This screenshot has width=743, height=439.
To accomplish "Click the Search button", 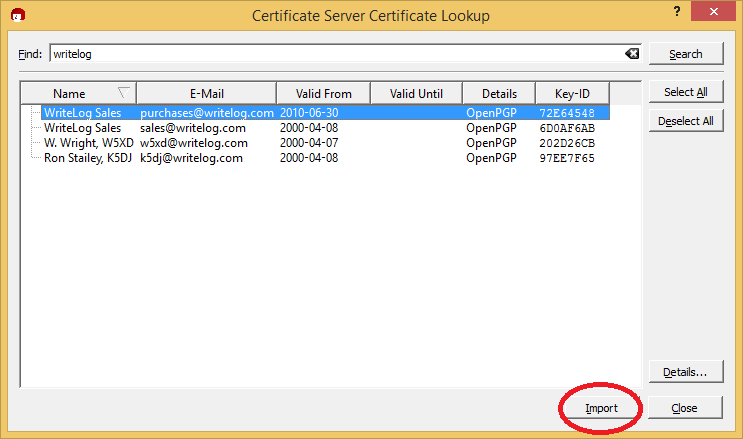I will coord(686,54).
